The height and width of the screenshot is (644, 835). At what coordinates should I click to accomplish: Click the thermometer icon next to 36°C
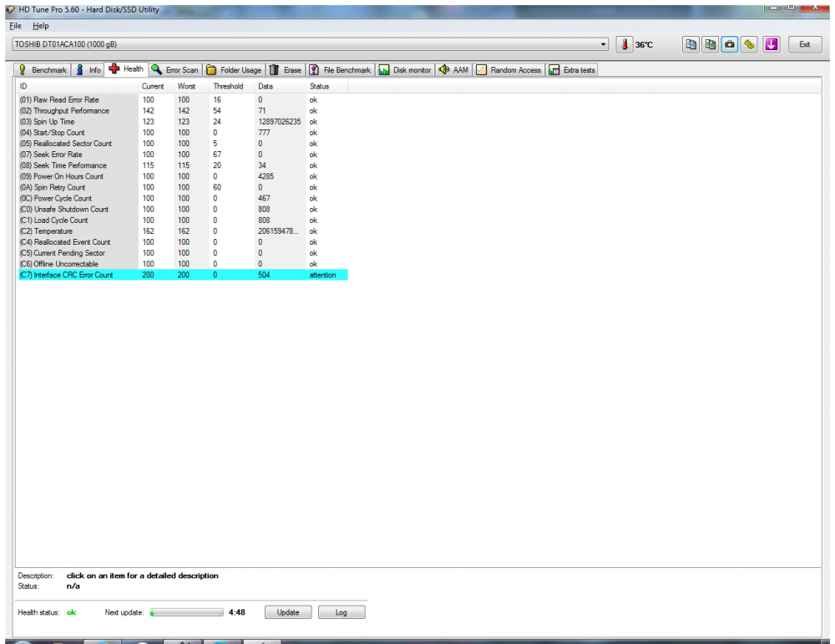[x=625, y=44]
